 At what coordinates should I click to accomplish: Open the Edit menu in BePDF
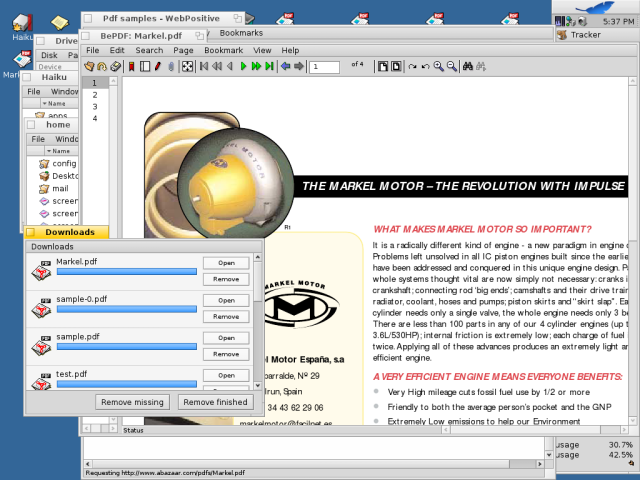click(x=117, y=50)
